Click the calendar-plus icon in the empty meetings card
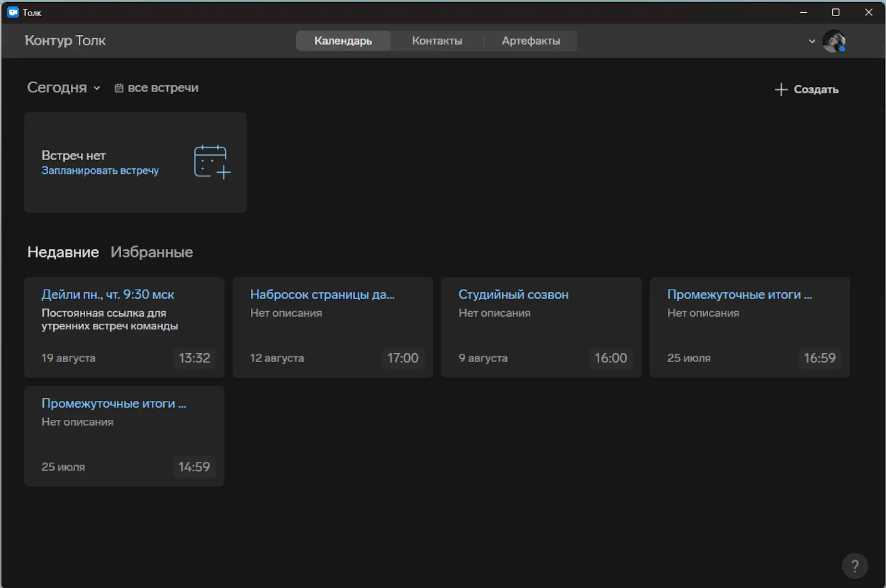The height and width of the screenshot is (588, 886). 212,162
